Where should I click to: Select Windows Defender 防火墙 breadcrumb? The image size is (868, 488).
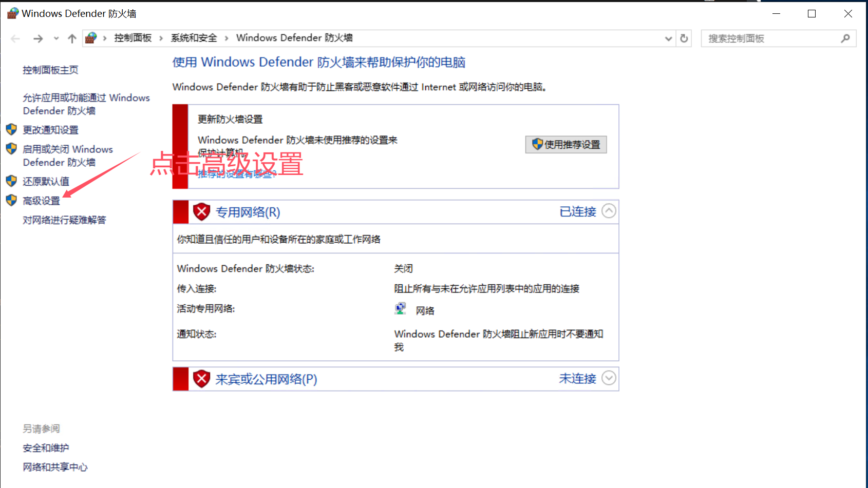pyautogui.click(x=294, y=38)
